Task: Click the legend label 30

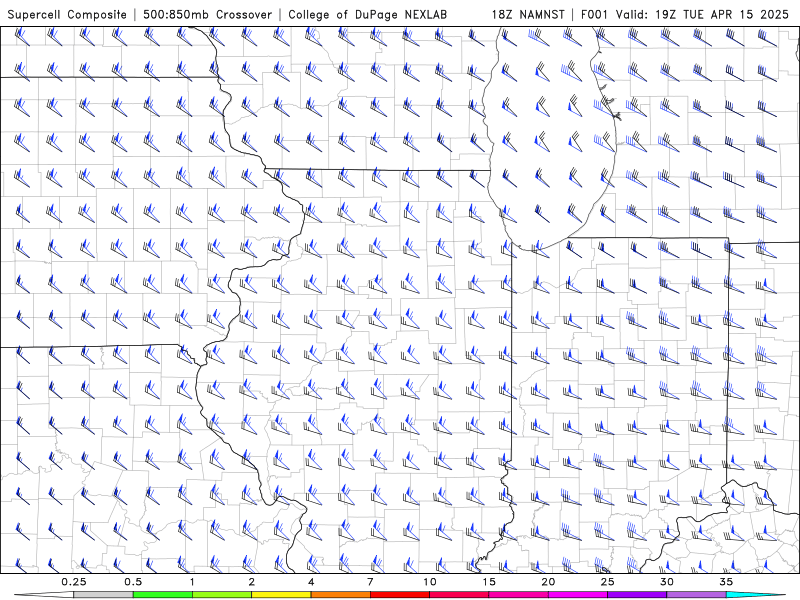Action: tap(666, 582)
